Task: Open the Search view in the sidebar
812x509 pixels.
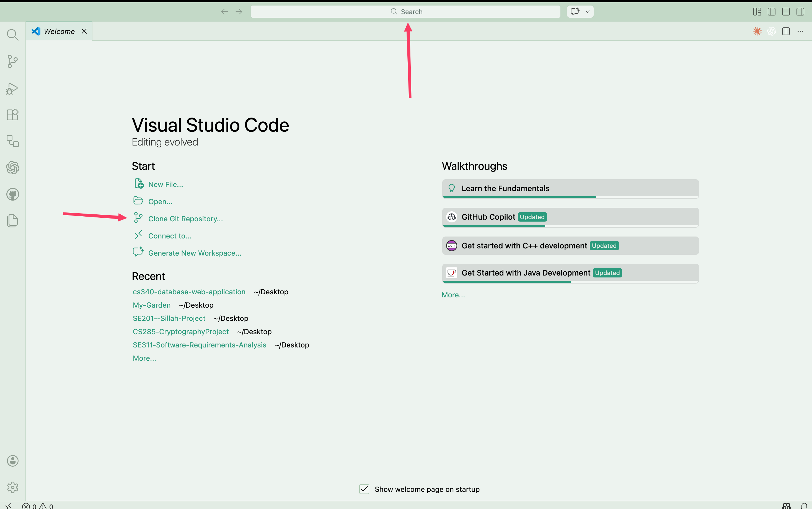Action: coord(12,35)
